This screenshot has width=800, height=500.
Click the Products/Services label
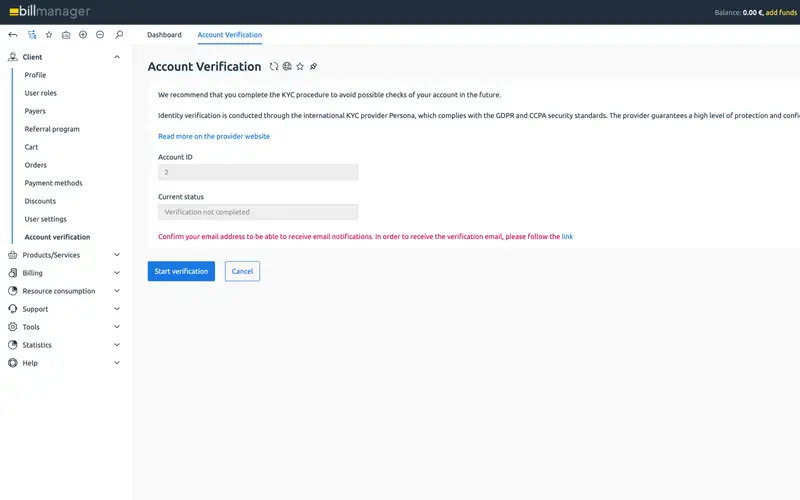pyautogui.click(x=51, y=255)
